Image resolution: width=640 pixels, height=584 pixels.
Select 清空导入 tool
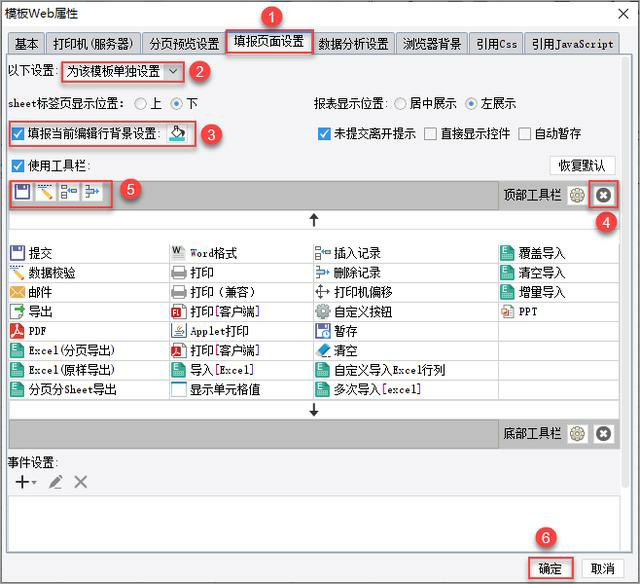click(533, 273)
